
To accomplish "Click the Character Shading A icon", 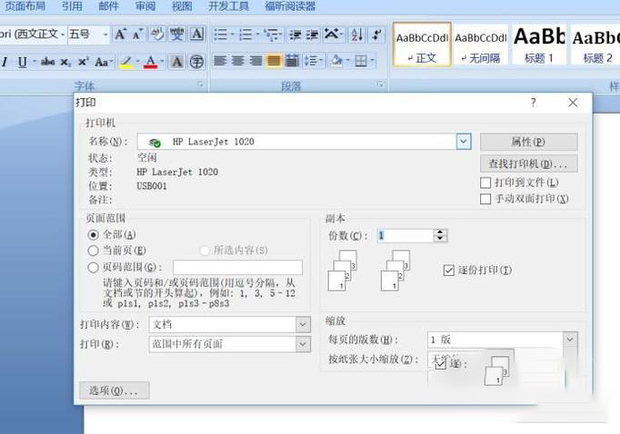I will (177, 62).
